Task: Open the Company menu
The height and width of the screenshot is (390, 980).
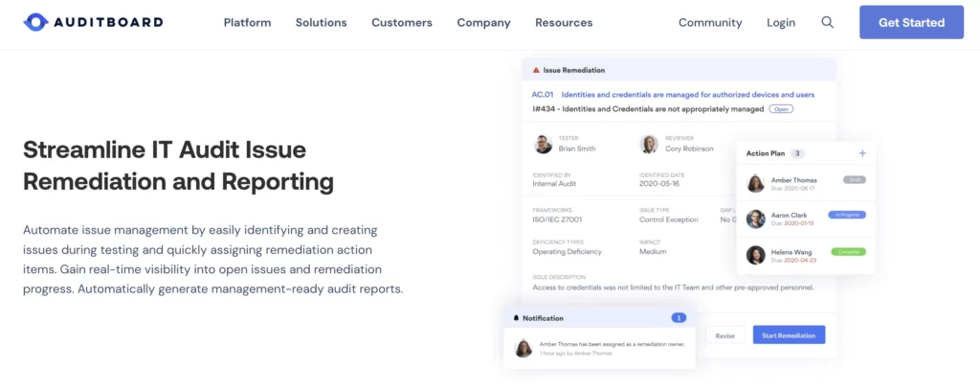Action: point(483,23)
